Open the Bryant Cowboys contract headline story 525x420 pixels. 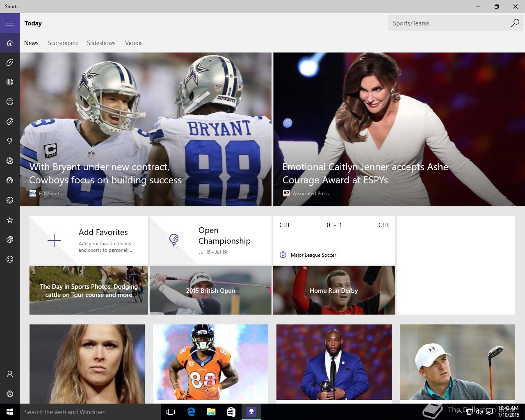coord(146,129)
